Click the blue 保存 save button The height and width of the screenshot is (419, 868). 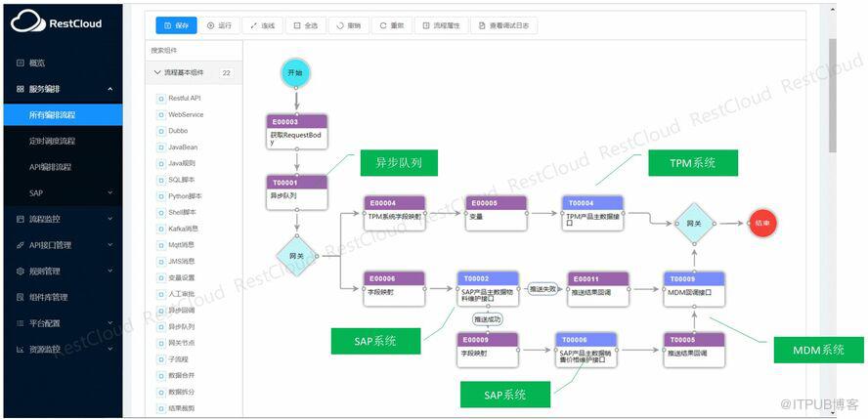pos(176,25)
